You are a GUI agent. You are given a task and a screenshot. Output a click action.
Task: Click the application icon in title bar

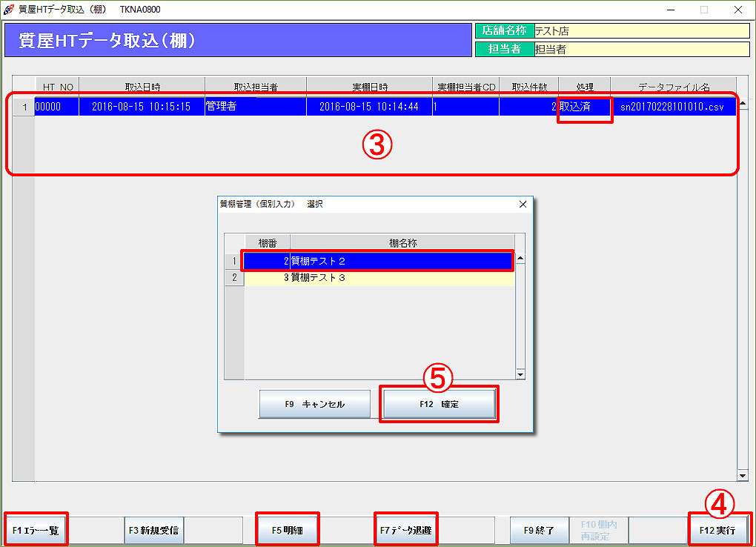(9, 9)
